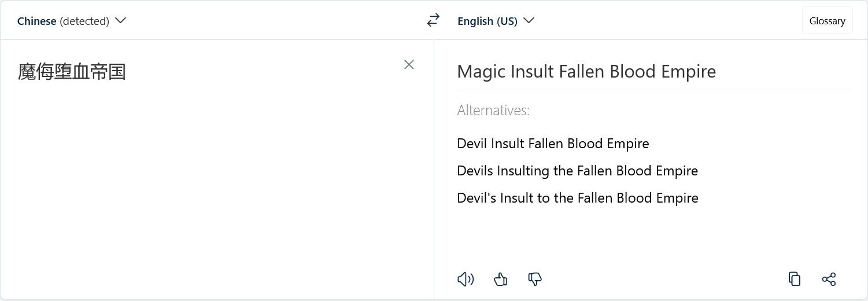Give the translation a thumbs down

535,280
